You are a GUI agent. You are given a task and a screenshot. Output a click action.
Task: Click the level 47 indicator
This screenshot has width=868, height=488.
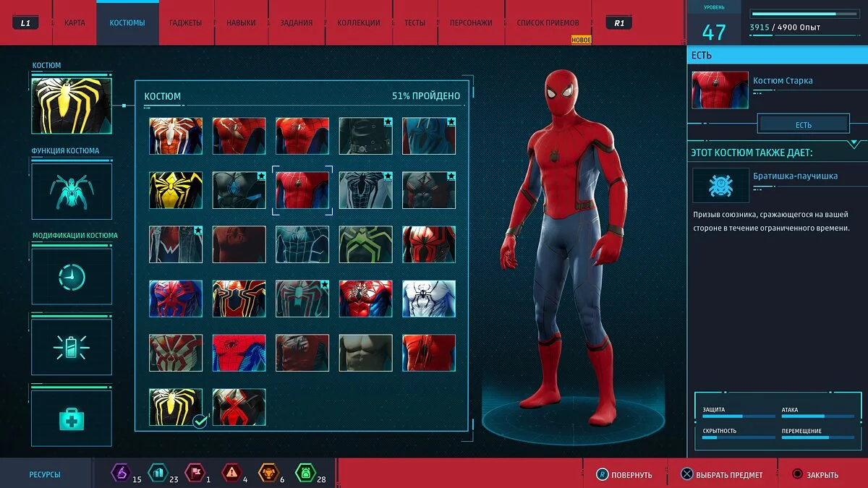713,32
